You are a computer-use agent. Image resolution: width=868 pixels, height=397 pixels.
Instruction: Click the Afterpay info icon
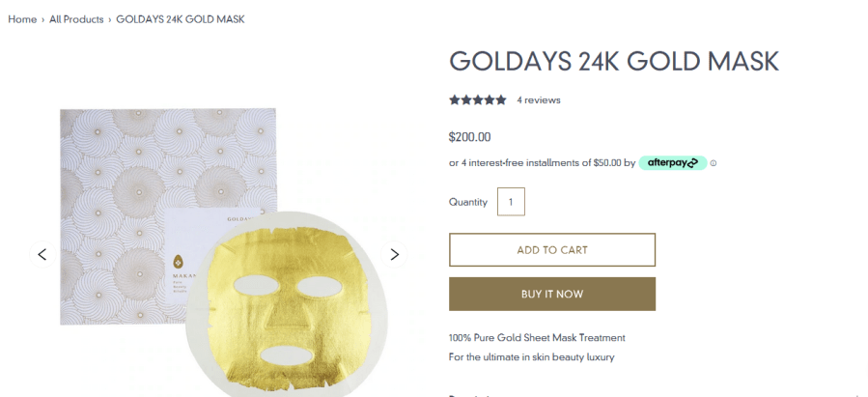(714, 163)
